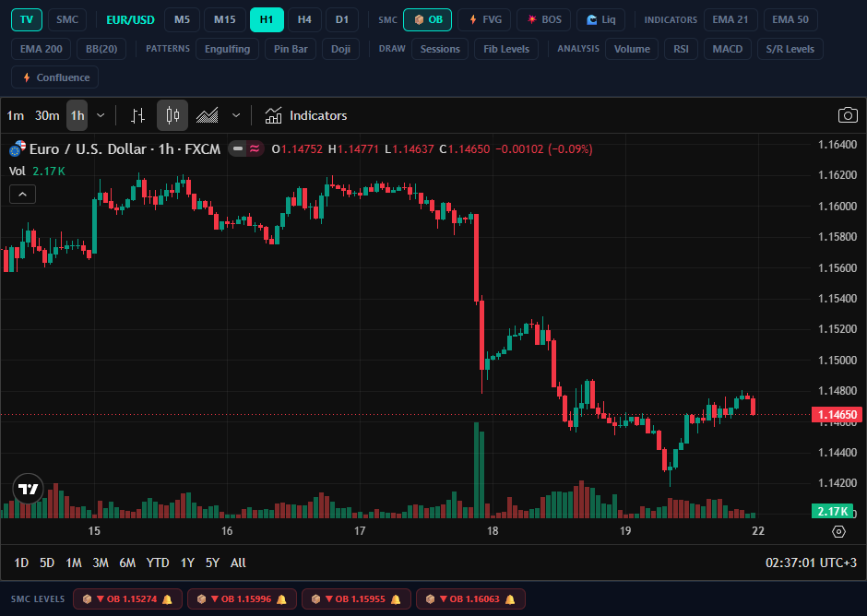
Task: Select the D1 timeframe
Action: (x=341, y=20)
